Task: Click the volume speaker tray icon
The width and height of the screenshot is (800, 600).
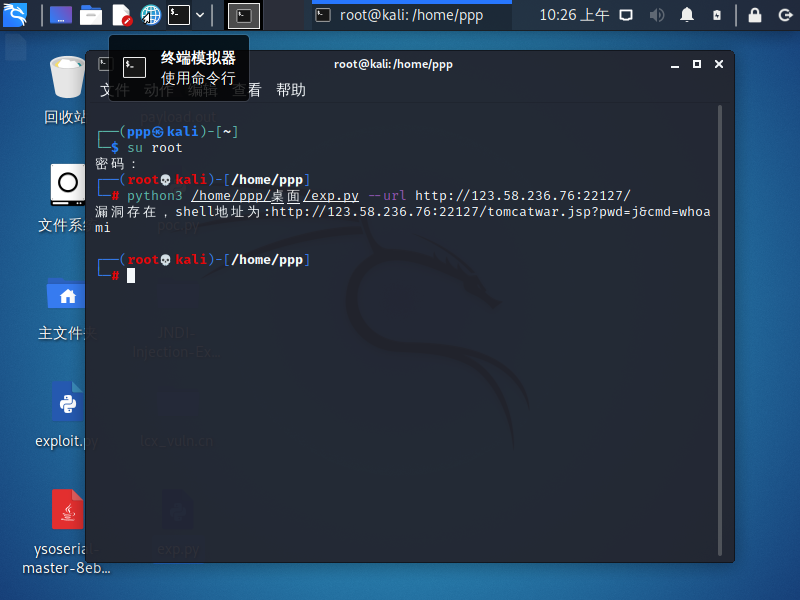Action: click(x=657, y=15)
